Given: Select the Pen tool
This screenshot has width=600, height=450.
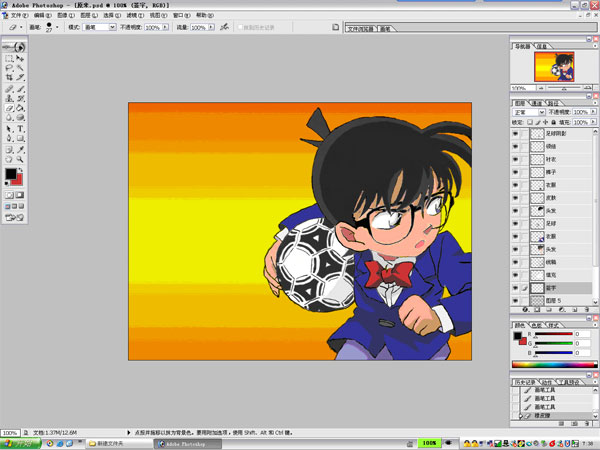Looking at the screenshot, I should [9, 138].
